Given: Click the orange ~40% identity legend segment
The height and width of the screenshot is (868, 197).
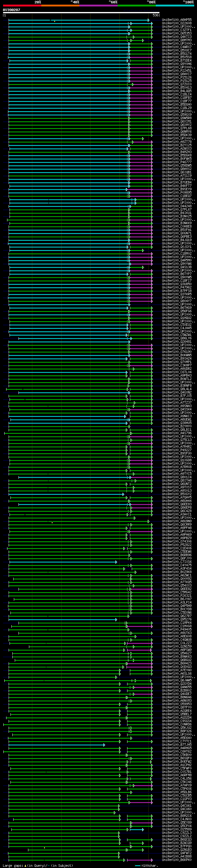Looking at the screenshot, I should (60, 6).
